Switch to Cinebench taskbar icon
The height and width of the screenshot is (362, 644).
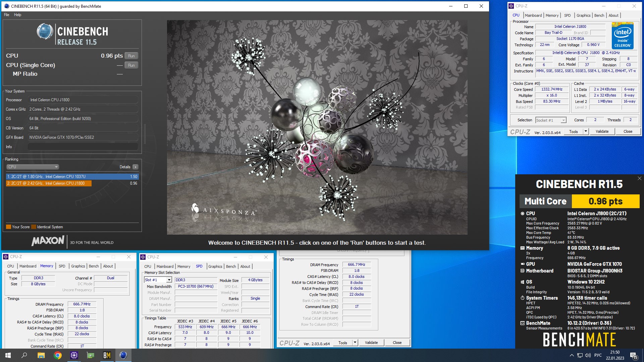point(123,355)
